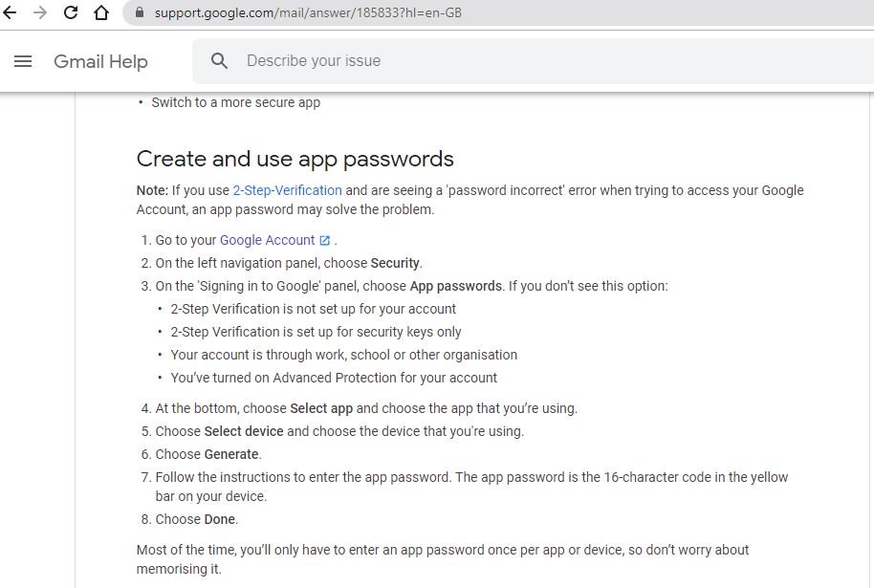
Task: Click the bold 'Select app' text in step 4
Action: point(321,408)
